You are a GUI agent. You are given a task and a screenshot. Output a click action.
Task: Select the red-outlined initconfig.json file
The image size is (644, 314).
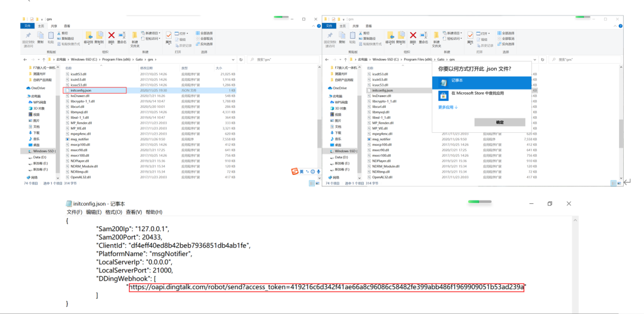tap(94, 91)
